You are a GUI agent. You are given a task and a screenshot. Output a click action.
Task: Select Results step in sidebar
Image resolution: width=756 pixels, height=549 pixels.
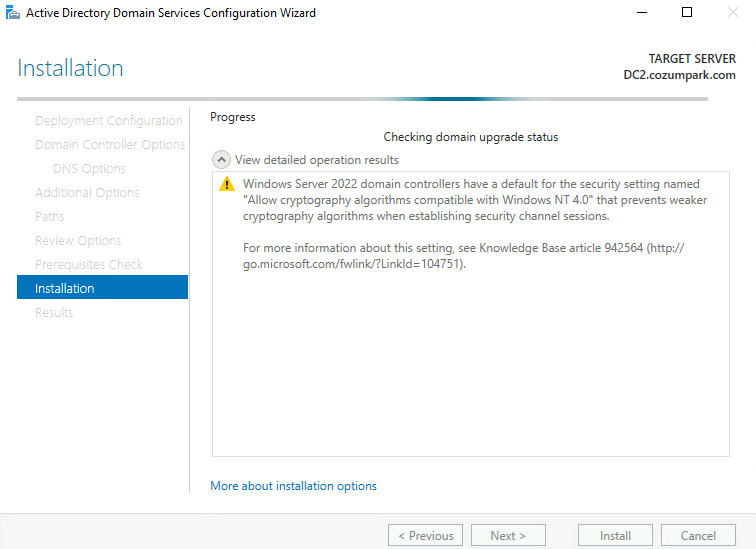click(x=54, y=313)
